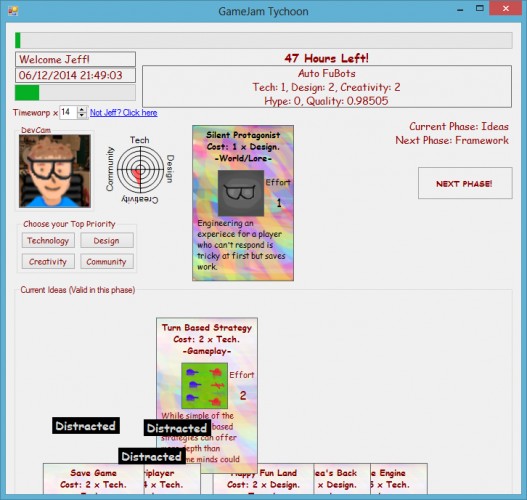Click the 'Welcome Jeff!' text box

(75, 59)
